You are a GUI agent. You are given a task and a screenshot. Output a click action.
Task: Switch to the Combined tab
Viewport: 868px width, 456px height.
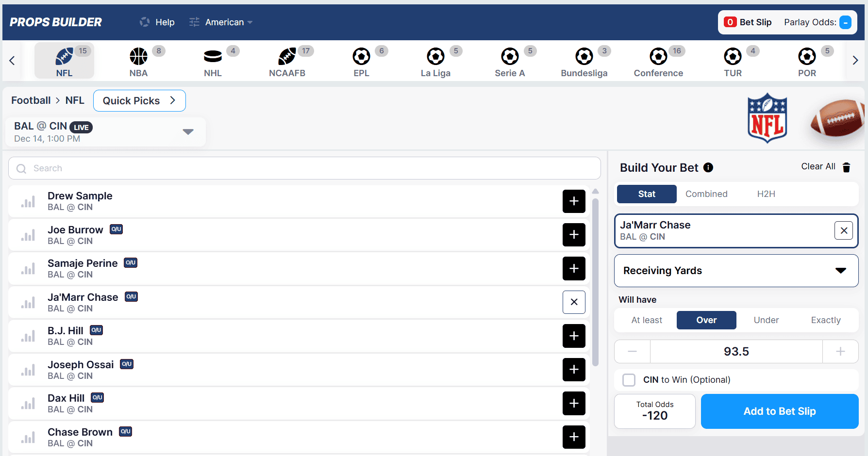point(706,194)
